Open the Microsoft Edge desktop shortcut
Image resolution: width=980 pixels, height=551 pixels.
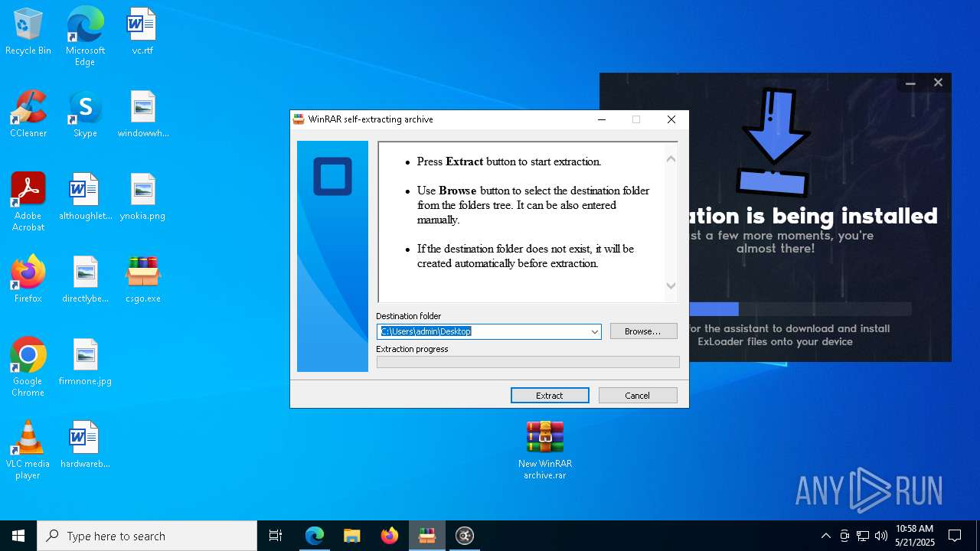[x=85, y=36]
